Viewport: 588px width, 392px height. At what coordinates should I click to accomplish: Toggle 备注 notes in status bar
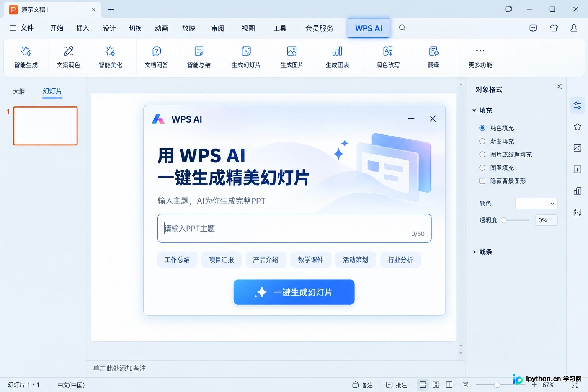point(362,385)
